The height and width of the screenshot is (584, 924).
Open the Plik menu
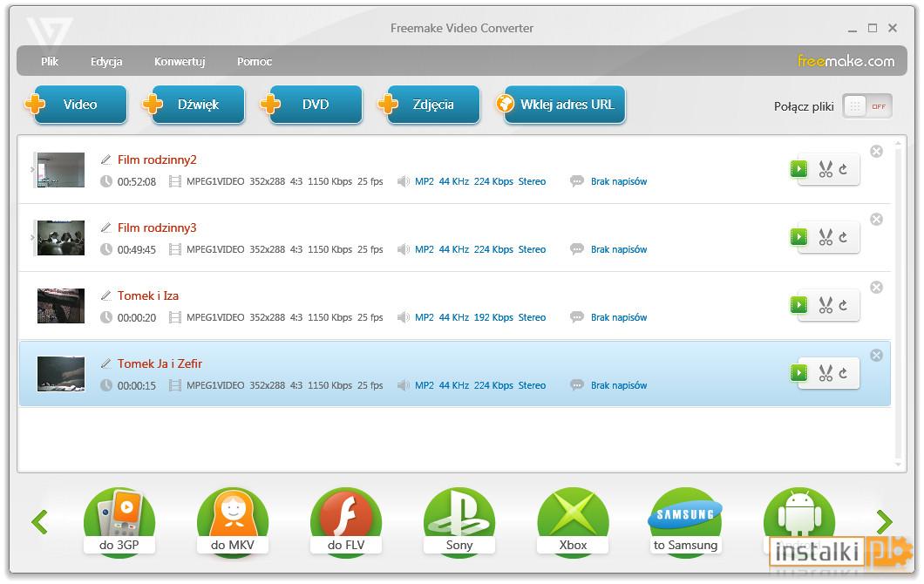pyautogui.click(x=50, y=61)
